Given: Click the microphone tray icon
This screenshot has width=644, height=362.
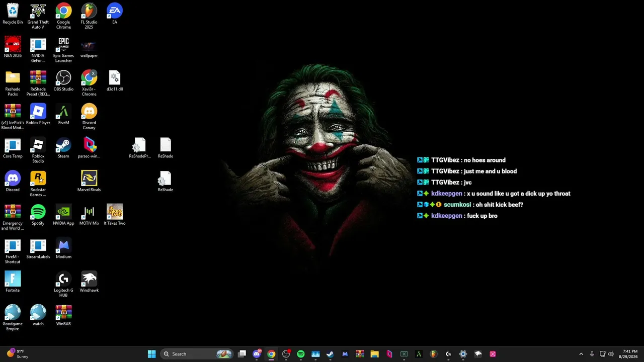Looking at the screenshot, I should (x=592, y=354).
